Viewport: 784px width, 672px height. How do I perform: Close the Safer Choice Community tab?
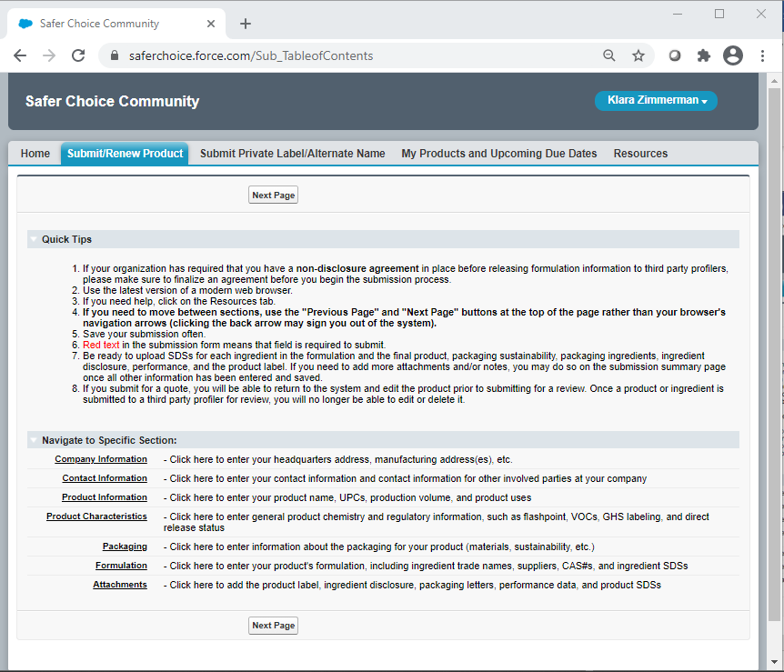pyautogui.click(x=211, y=24)
